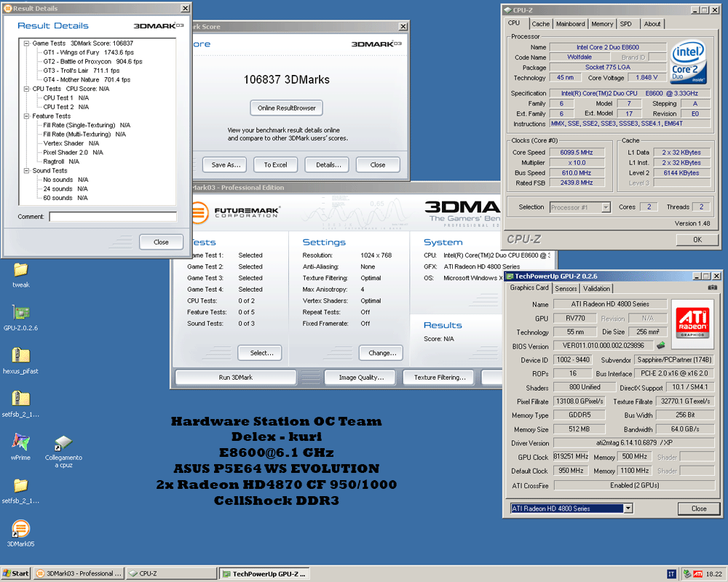The height and width of the screenshot is (582, 728).
Task: Select the Pixel Shader 2.0 row
Action: point(73,152)
